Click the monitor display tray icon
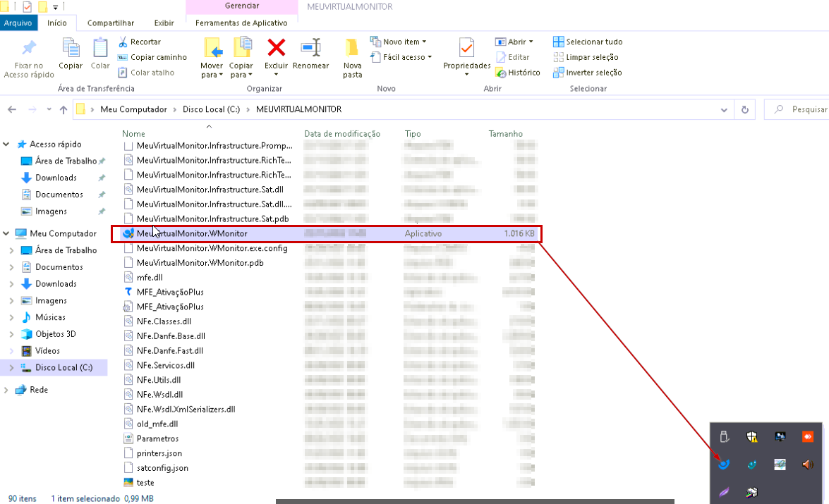829x504 pixels. pos(780,436)
